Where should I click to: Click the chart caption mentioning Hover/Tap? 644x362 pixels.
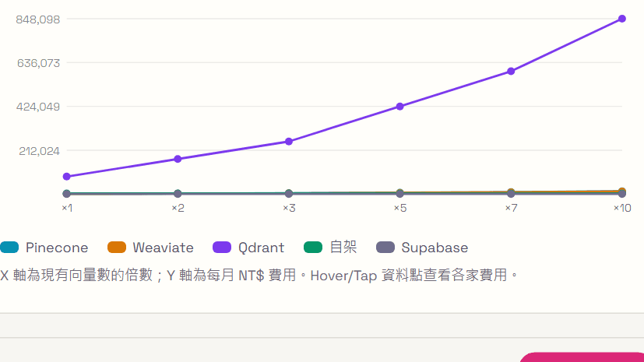(259, 275)
